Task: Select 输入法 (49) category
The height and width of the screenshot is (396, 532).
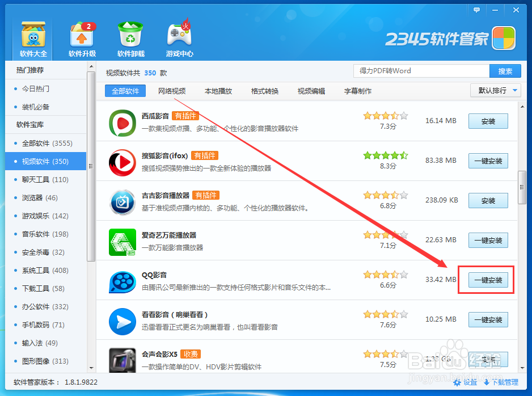Action: coord(46,343)
